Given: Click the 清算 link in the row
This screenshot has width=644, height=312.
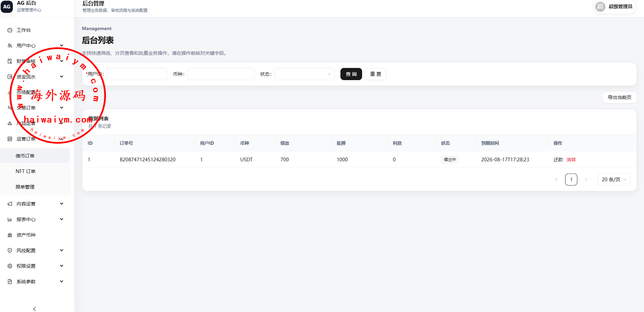Looking at the screenshot, I should 571,160.
